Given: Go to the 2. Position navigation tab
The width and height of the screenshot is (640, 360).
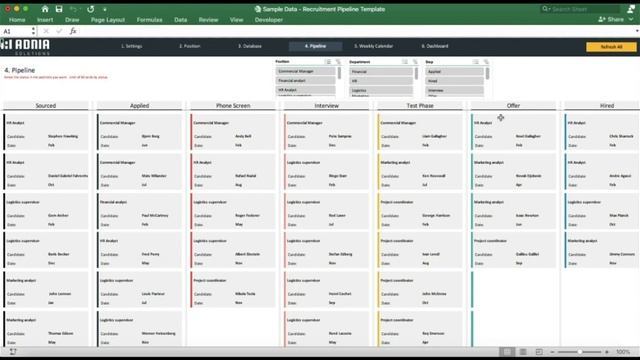Looking at the screenshot, I should click(x=190, y=46).
